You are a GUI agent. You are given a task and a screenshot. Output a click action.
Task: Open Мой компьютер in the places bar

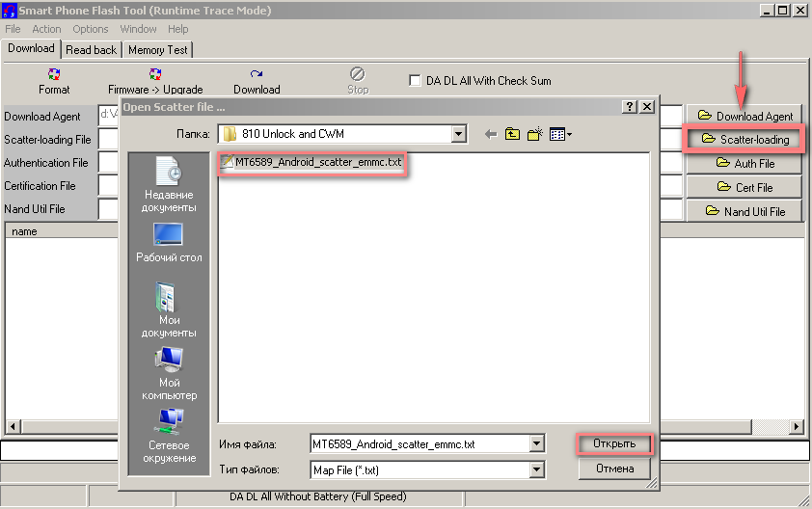click(x=169, y=373)
